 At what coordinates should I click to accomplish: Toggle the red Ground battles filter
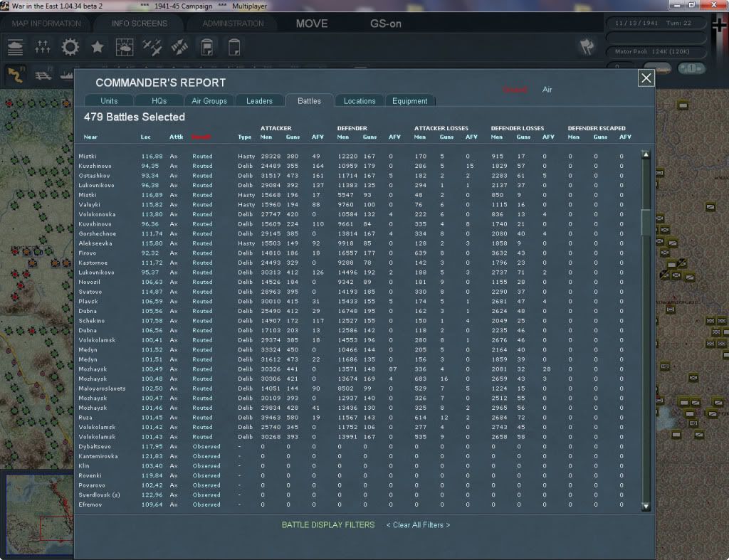(515, 90)
